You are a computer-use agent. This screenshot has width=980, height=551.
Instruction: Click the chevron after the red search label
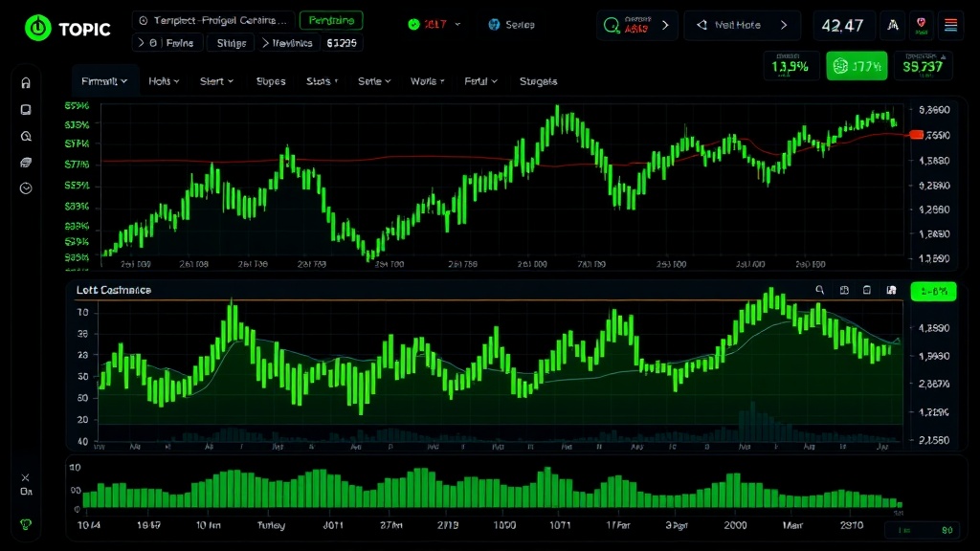pyautogui.click(x=665, y=26)
